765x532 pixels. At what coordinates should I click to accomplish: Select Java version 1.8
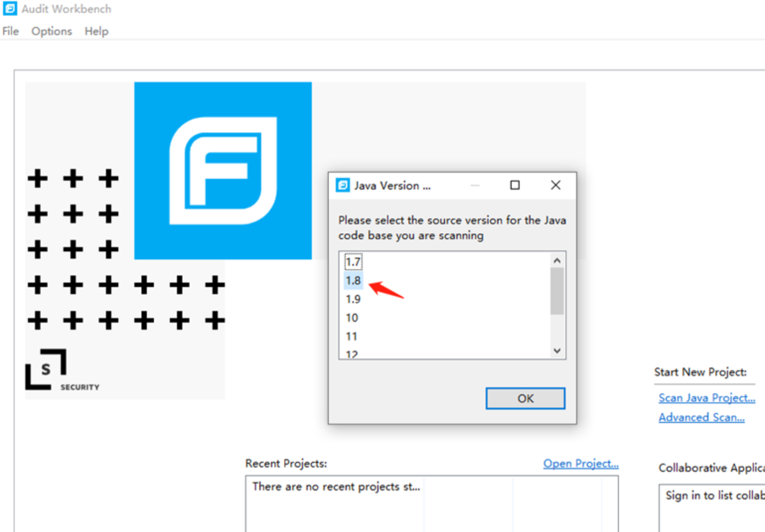pos(353,281)
